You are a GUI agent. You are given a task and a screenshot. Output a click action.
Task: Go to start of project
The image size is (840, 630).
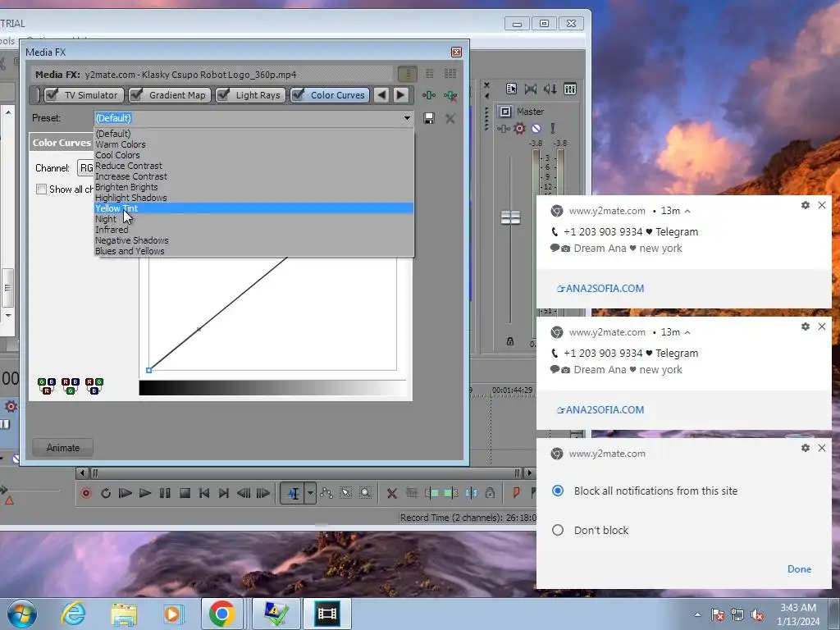coord(204,493)
